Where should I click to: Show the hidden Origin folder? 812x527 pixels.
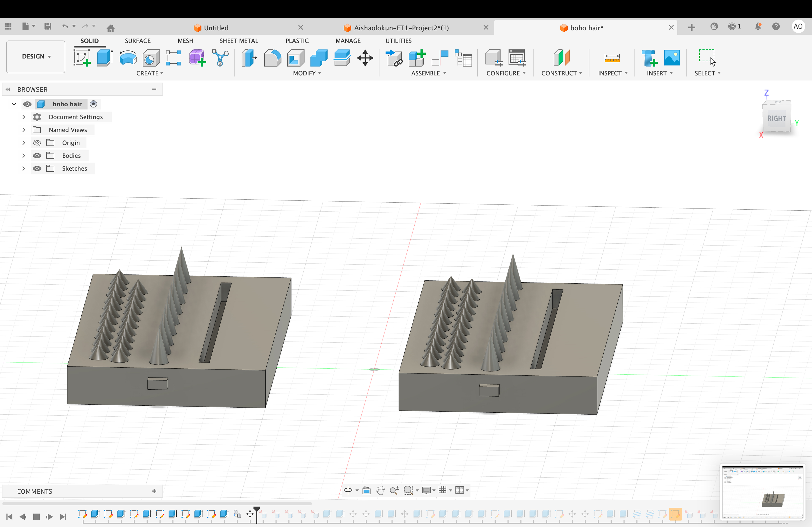click(x=37, y=142)
